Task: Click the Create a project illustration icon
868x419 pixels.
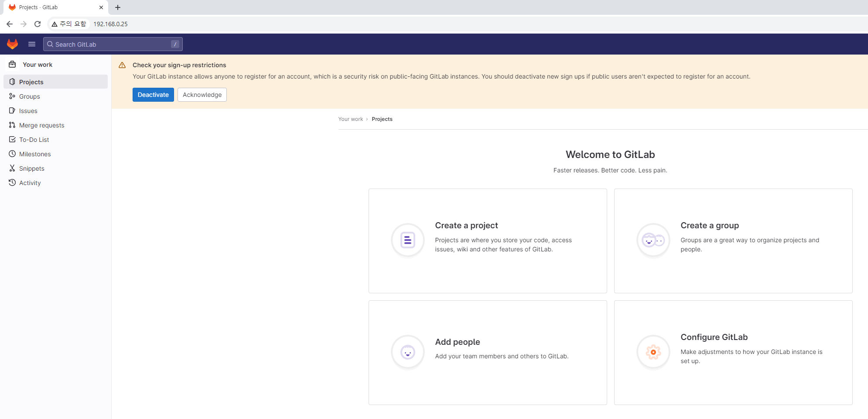Action: click(x=408, y=240)
